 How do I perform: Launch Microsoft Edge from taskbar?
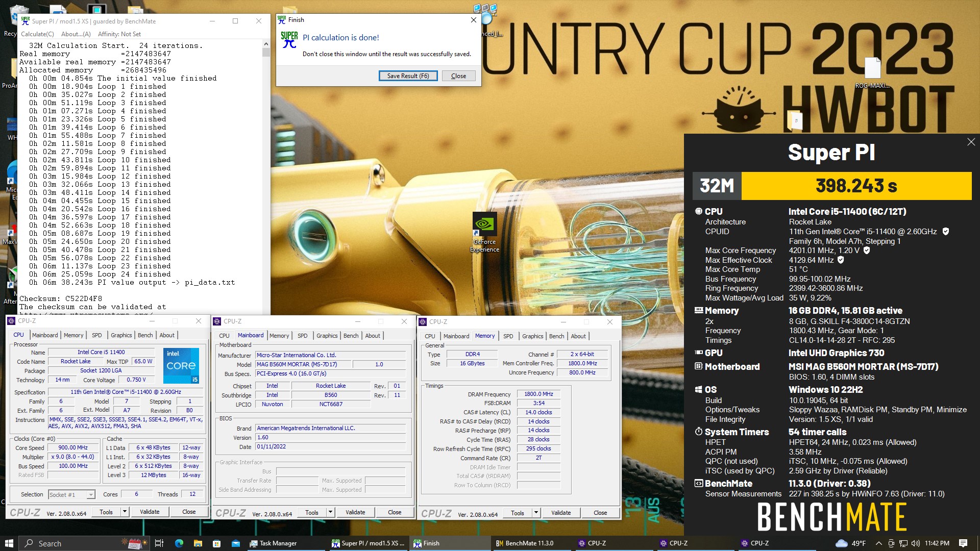[179, 543]
